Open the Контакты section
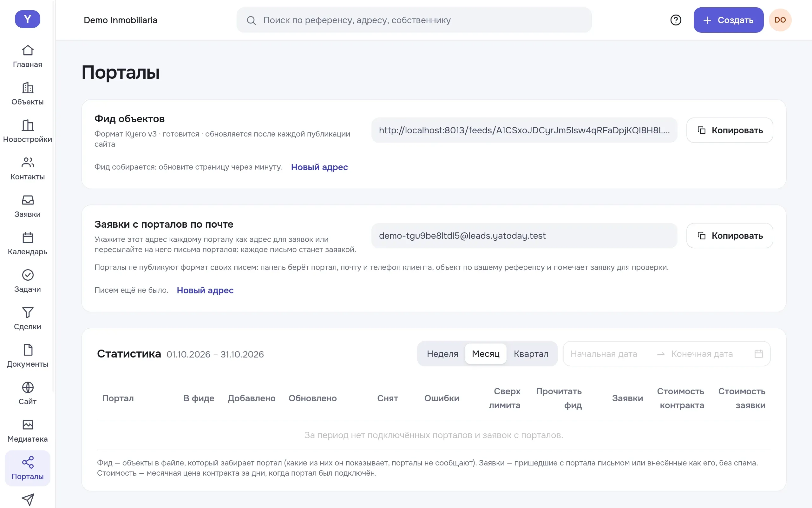 (x=28, y=169)
